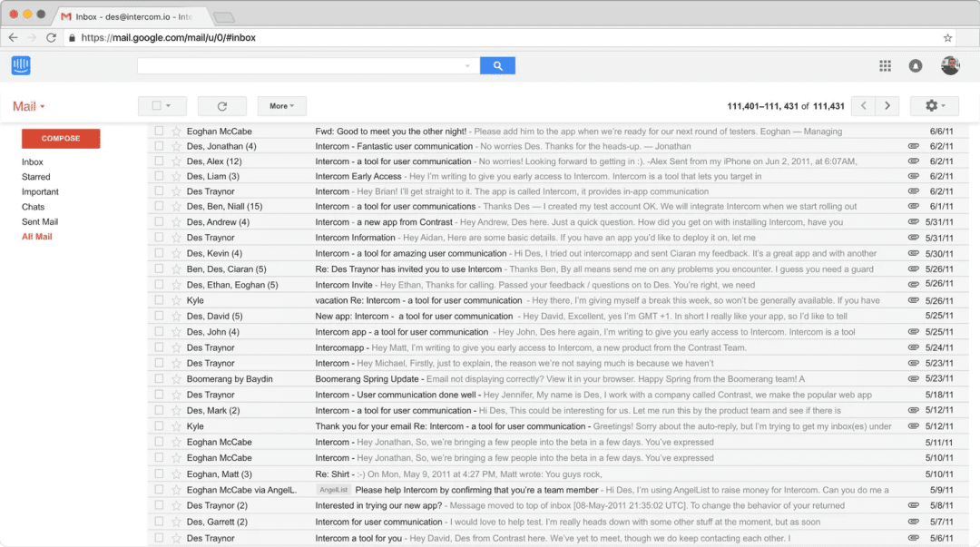
Task: Click the Compose button
Action: 61,138
